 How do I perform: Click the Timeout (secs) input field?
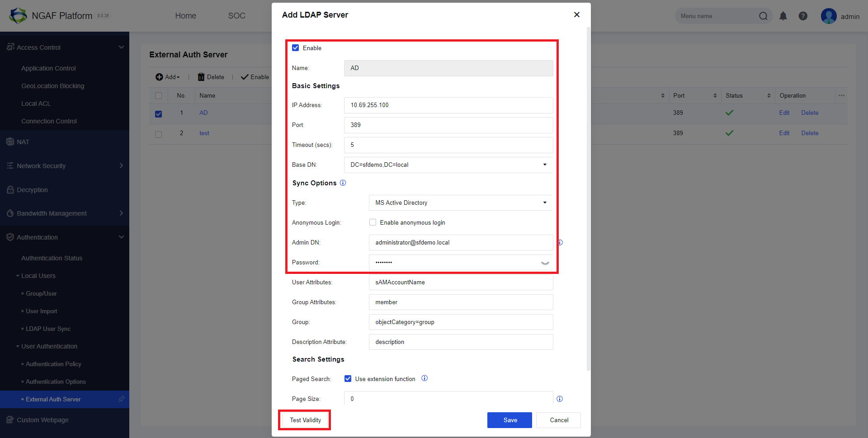point(448,145)
